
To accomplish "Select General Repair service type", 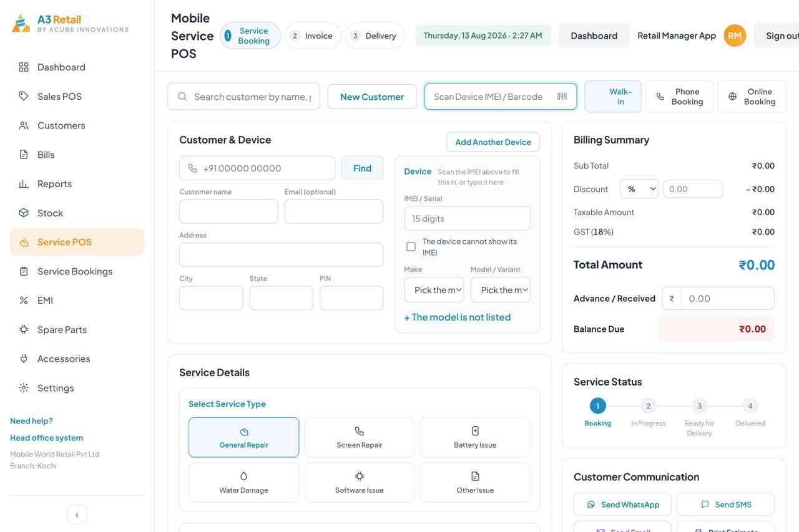I will (x=244, y=437).
